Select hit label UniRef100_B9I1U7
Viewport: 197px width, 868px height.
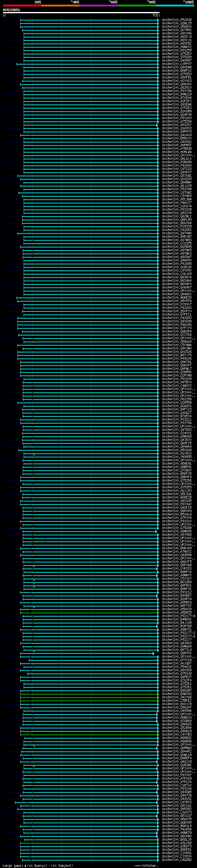tap(177, 816)
